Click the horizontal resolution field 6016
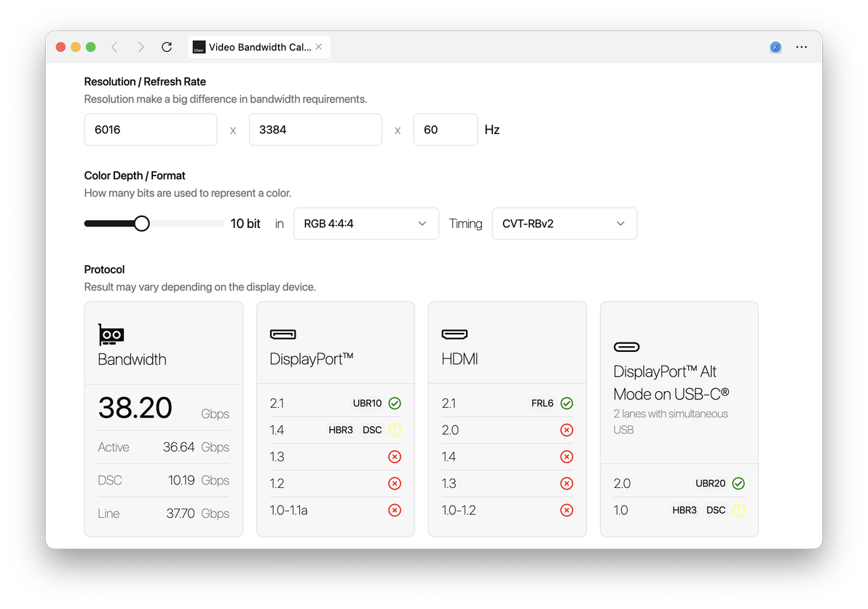 (x=151, y=130)
